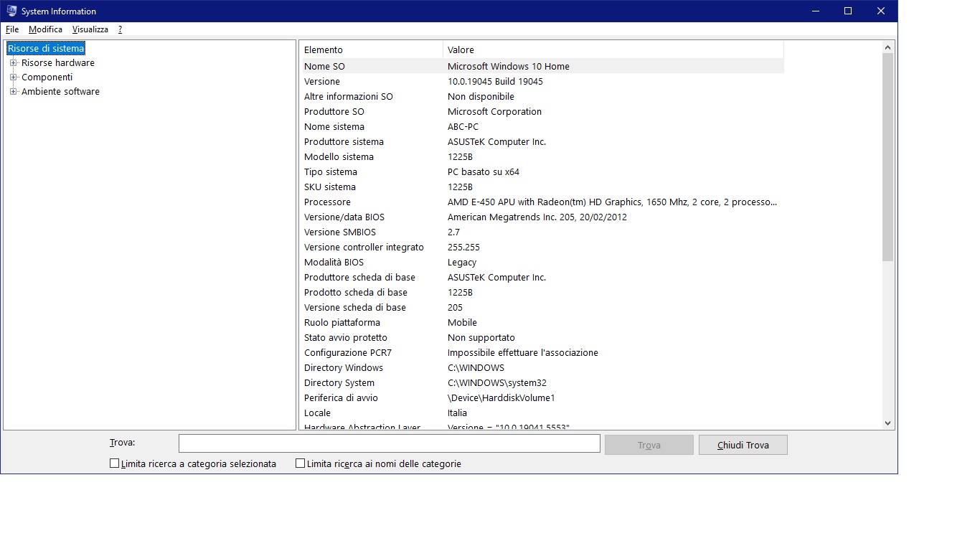Screen dimensions: 980x551
Task: Select Risorse di sistema tree node
Action: click(46, 48)
